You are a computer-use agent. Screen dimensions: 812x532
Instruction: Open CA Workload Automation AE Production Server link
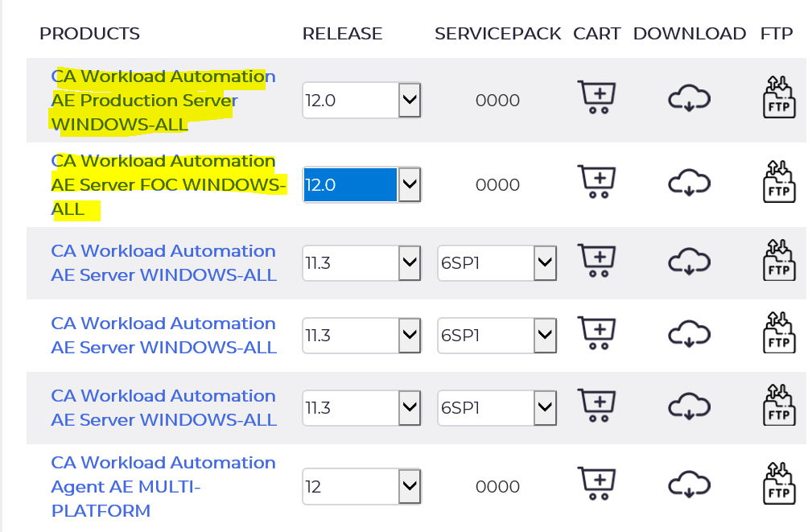pyautogui.click(x=163, y=101)
